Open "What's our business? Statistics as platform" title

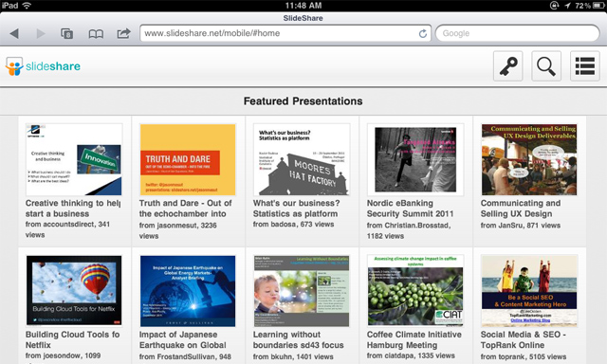[x=296, y=209]
